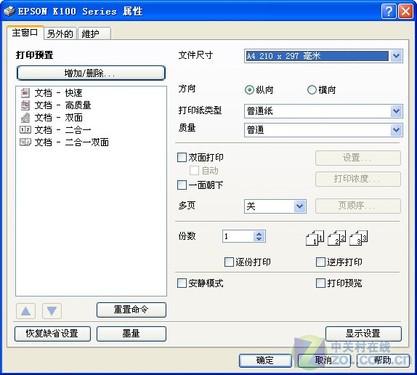Image resolution: width=417 pixels, height=375 pixels.
Task: Open the 文件尺寸 paper size dropdown
Action: click(x=396, y=56)
